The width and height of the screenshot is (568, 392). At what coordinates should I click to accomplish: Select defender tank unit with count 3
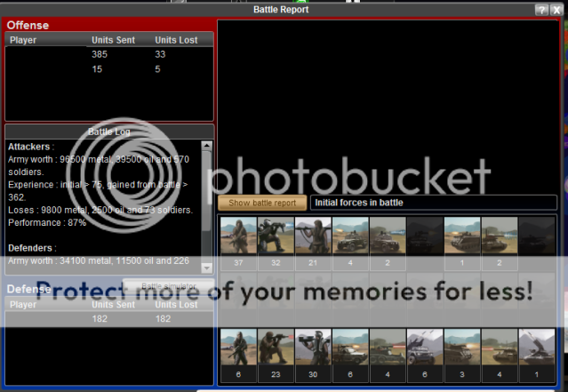462,356
